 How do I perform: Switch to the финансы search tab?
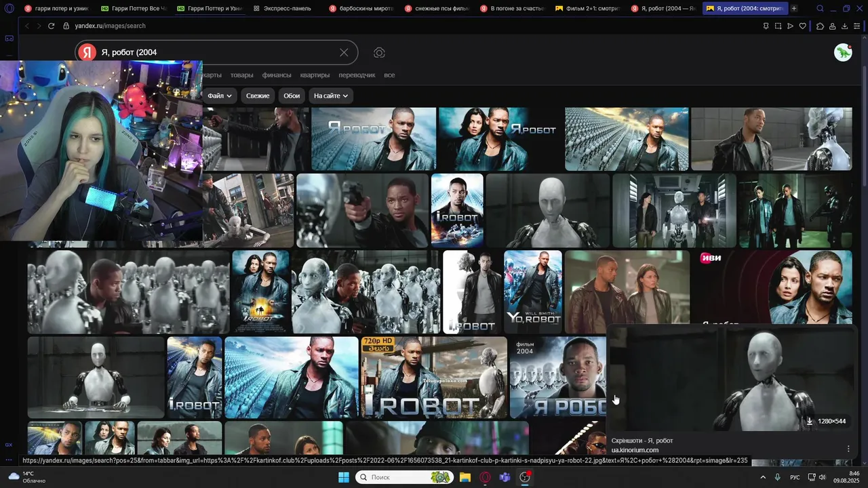(x=277, y=75)
